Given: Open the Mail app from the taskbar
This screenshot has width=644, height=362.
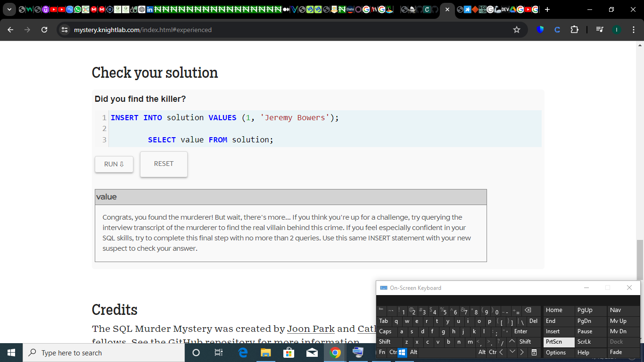Looking at the screenshot, I should (x=312, y=353).
